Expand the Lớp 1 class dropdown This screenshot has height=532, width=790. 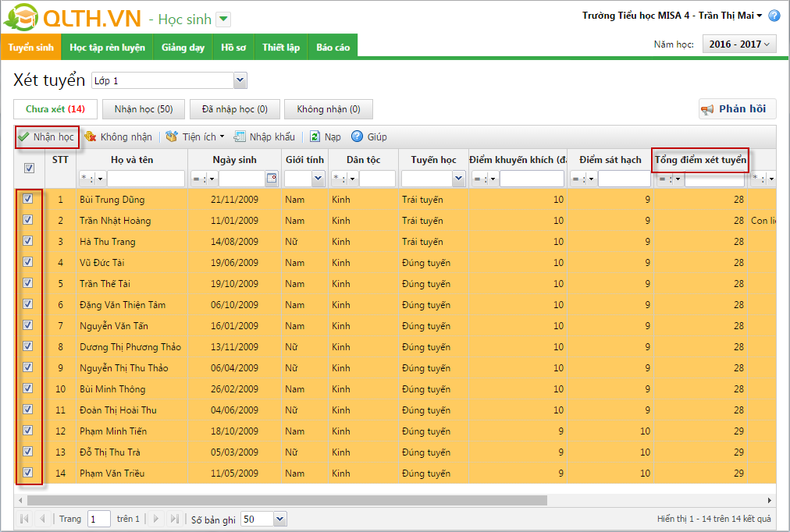[240, 80]
